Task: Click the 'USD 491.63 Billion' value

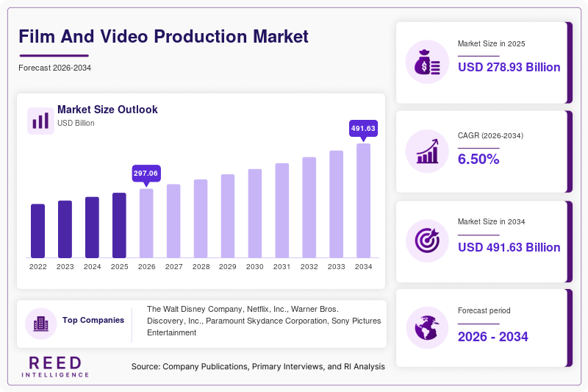Action: (509, 248)
